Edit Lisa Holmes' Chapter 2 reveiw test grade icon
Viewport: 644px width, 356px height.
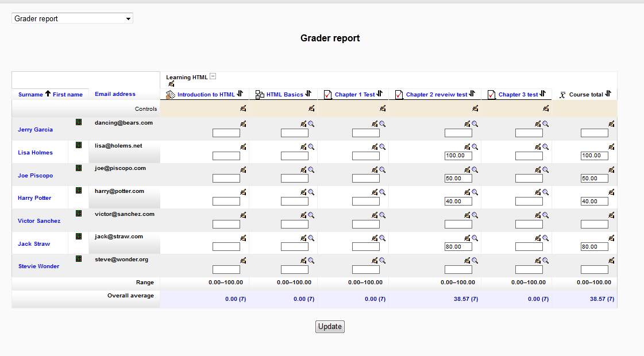467,146
